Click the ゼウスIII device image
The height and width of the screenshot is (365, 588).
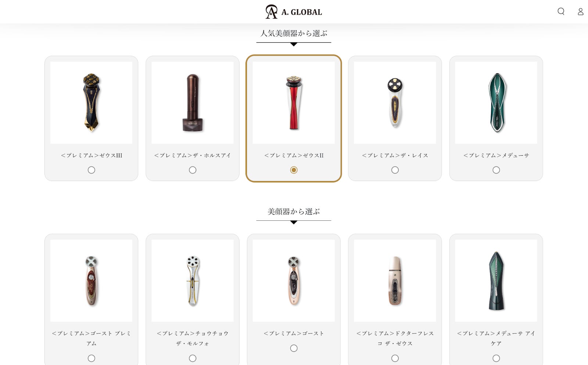(92, 103)
